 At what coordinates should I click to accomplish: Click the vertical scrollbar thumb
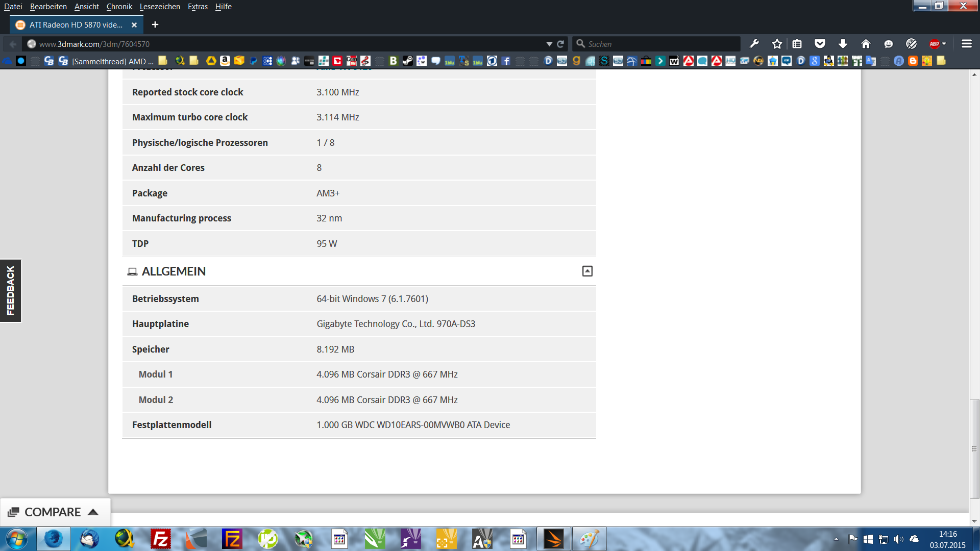pyautogui.click(x=974, y=449)
